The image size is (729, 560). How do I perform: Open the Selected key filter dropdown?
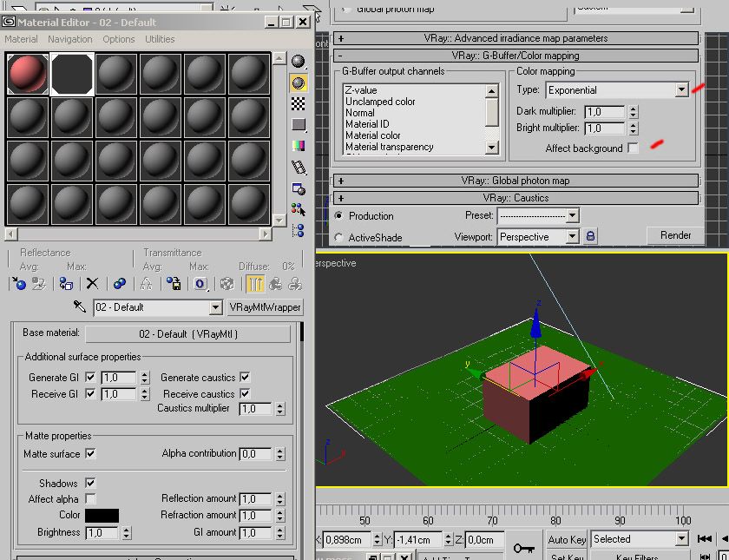point(681,539)
